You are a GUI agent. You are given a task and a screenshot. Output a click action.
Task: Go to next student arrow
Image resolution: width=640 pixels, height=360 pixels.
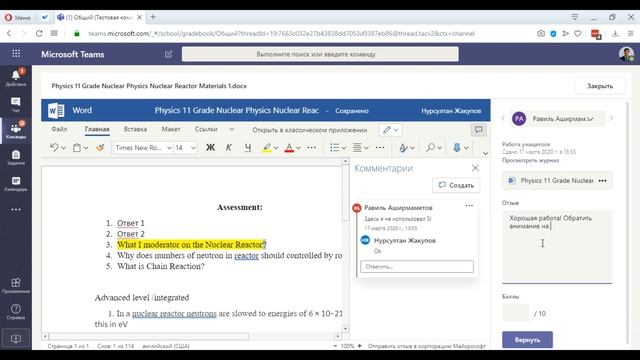(611, 118)
